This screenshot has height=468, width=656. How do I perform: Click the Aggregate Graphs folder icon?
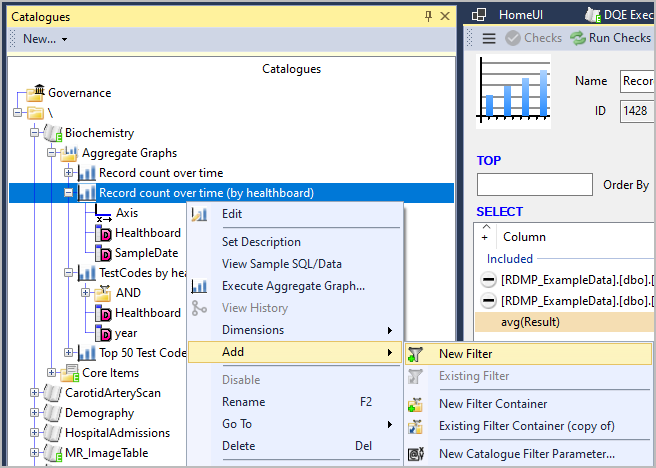pos(69,153)
